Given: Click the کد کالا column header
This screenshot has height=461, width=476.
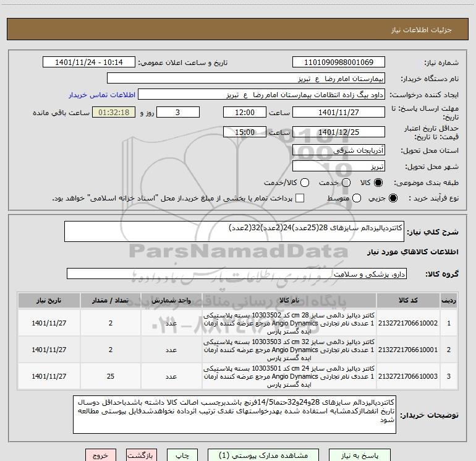Looking at the screenshot, I should click(408, 301).
